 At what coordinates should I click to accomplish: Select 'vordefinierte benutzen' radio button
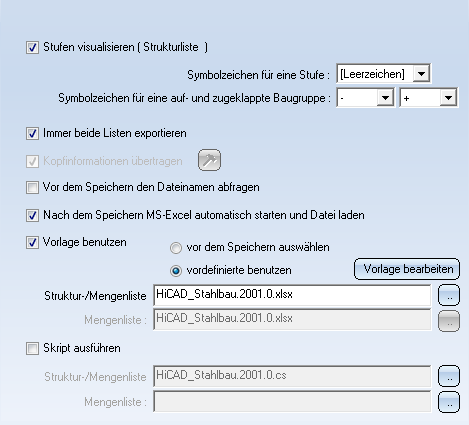(176, 271)
